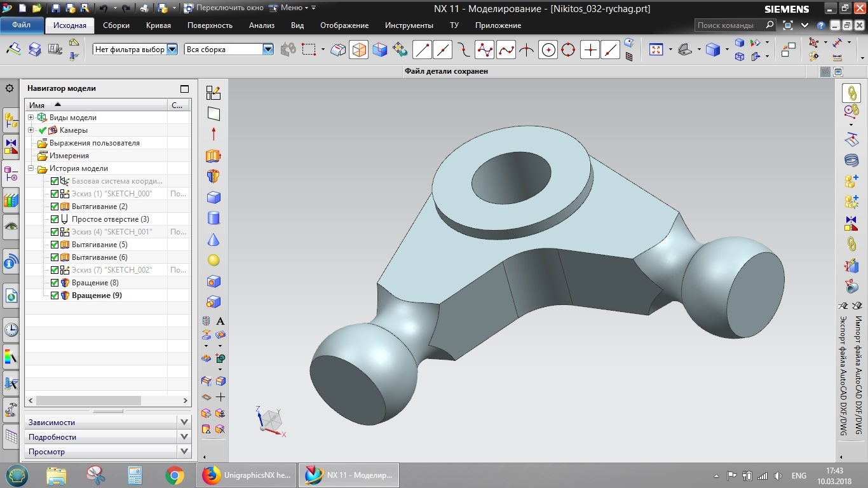Click the Переключить окно button
The image size is (868, 488).
222,9
